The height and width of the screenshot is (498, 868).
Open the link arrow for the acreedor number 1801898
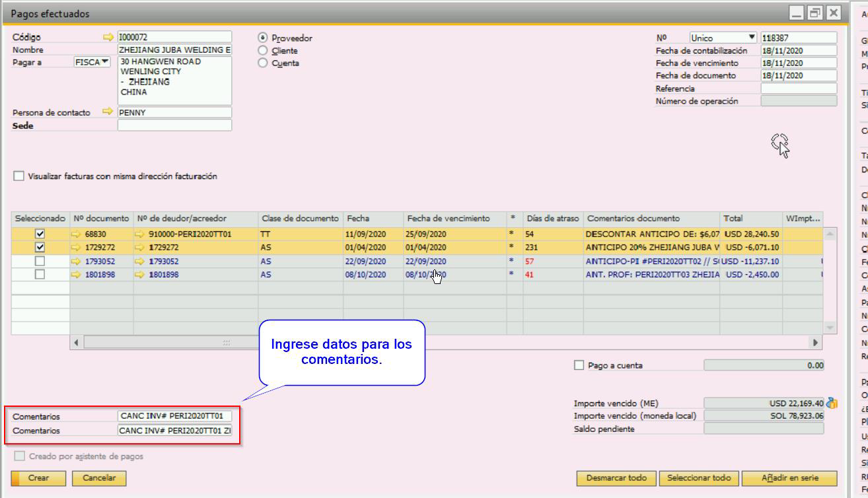pyautogui.click(x=140, y=275)
